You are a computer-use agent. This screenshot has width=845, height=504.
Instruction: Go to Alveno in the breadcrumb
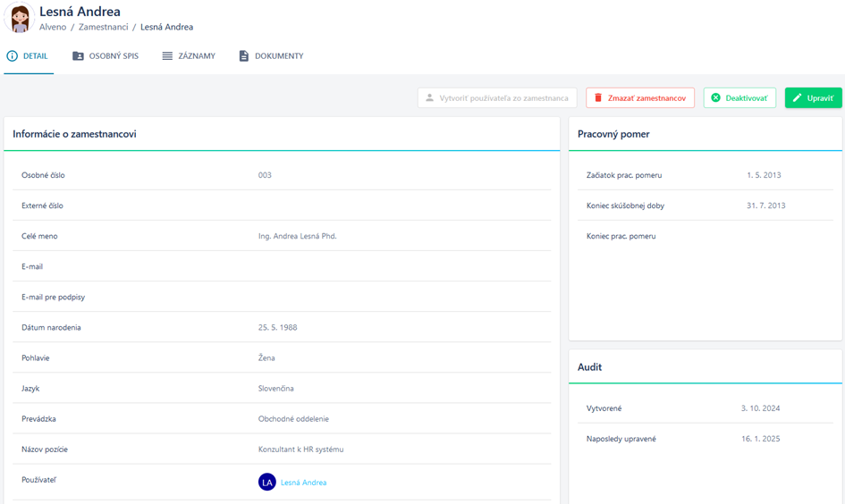click(x=53, y=28)
